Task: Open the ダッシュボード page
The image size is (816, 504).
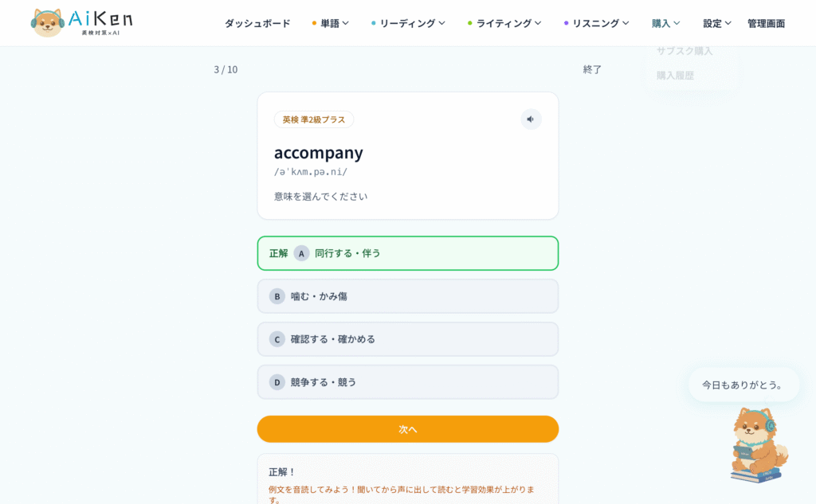Action: click(257, 23)
